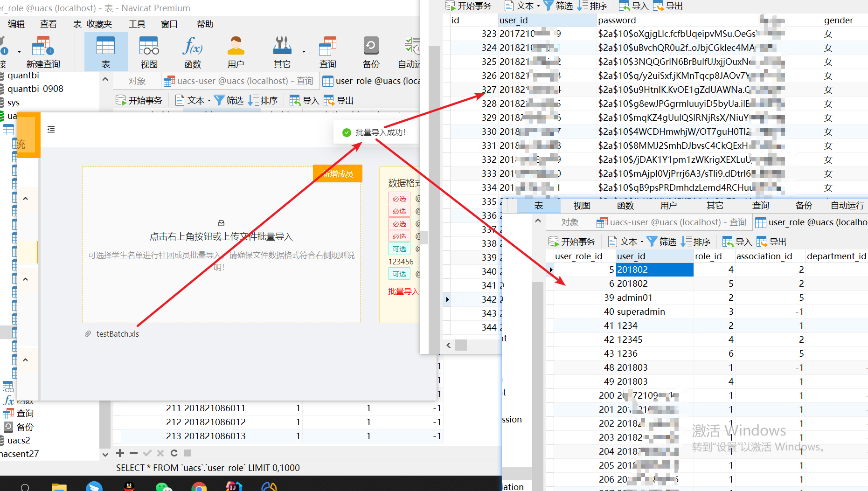The width and height of the screenshot is (868, 491).
Task: Open the 文本 dropdown in the left Navicat window toolbar
Action: click(x=193, y=100)
